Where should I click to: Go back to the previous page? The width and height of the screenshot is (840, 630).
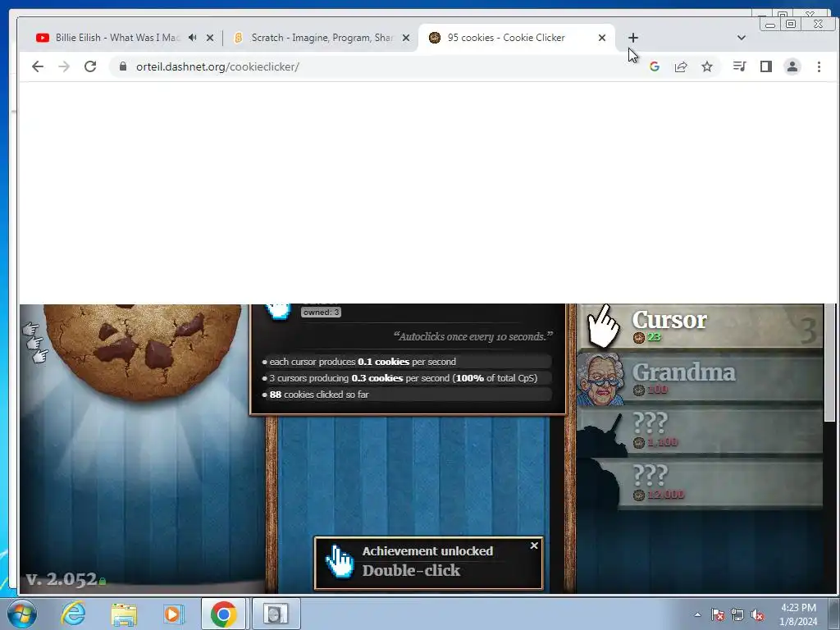coord(38,66)
